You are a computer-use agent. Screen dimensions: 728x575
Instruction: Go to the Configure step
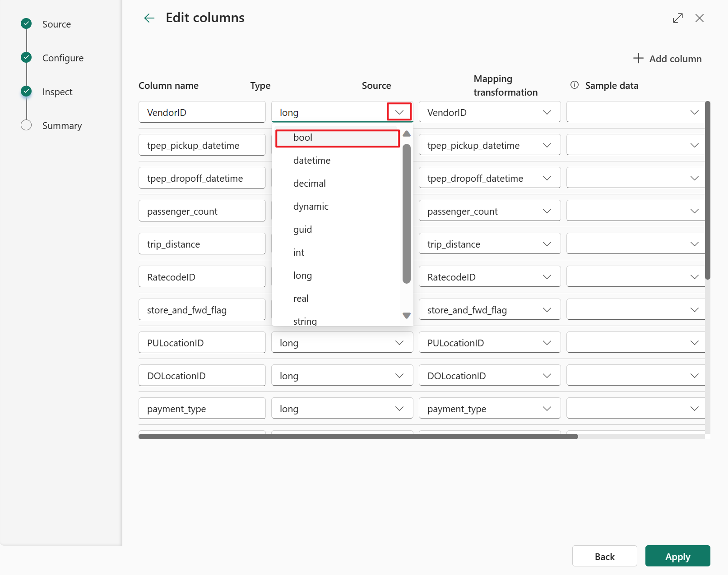click(63, 58)
